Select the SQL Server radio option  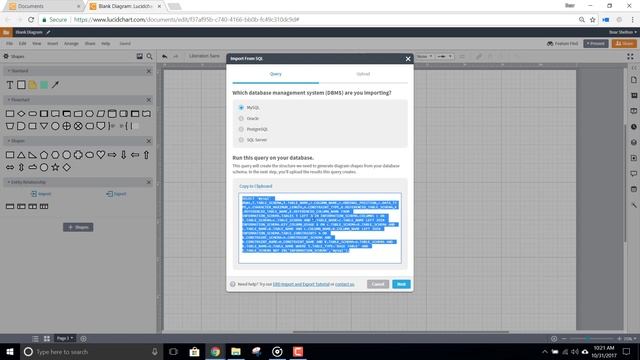coord(241,140)
